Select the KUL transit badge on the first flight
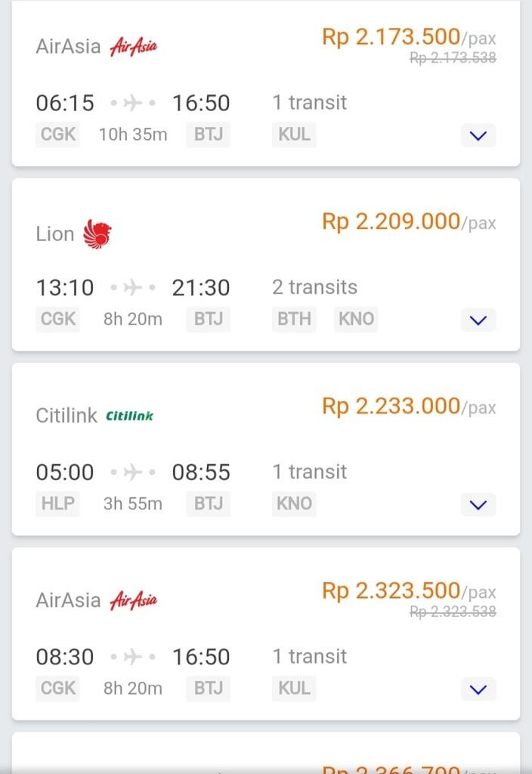 (293, 135)
